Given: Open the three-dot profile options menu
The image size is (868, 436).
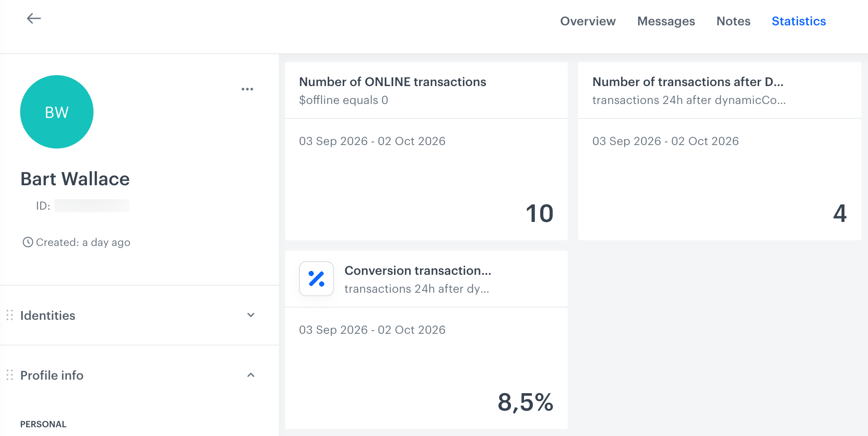Looking at the screenshot, I should click(247, 89).
